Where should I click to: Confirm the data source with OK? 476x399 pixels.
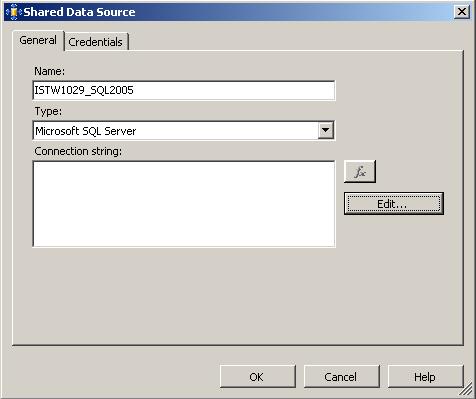[x=258, y=377]
